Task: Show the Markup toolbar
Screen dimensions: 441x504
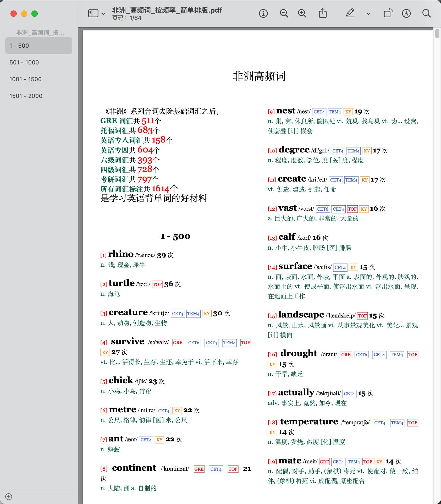Action: (x=406, y=13)
